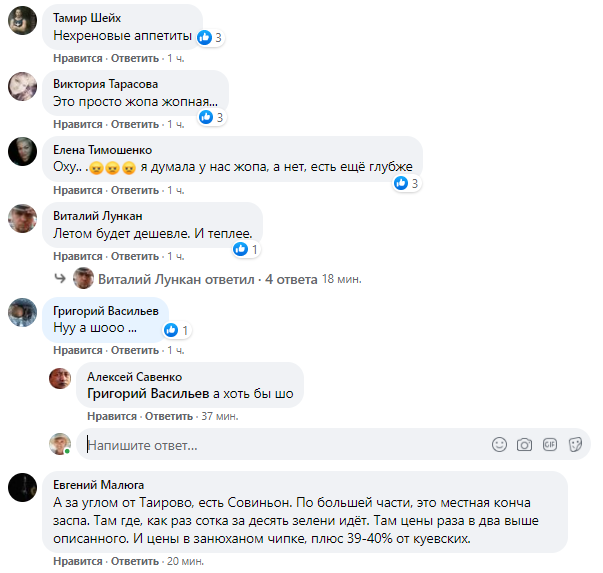Open Евгений Малюга's avatar thumbnail
The height and width of the screenshot is (573, 603).
22,487
